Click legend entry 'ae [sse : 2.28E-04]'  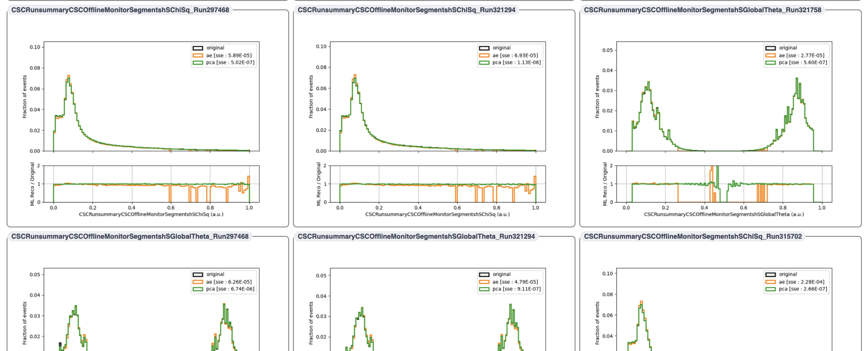tap(801, 282)
